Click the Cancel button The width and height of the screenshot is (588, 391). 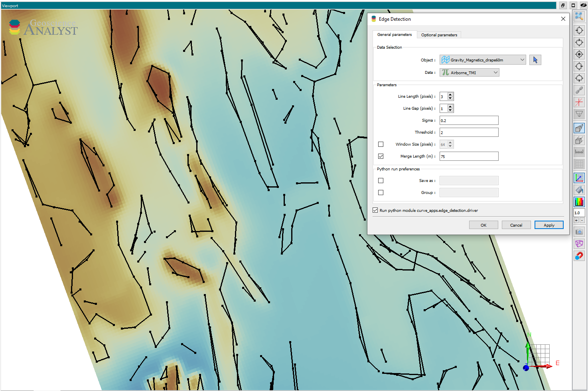click(x=516, y=225)
